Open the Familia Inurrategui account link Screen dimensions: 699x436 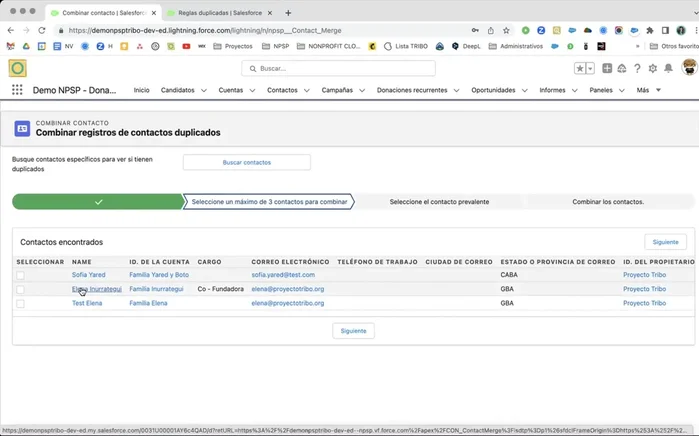click(x=156, y=289)
